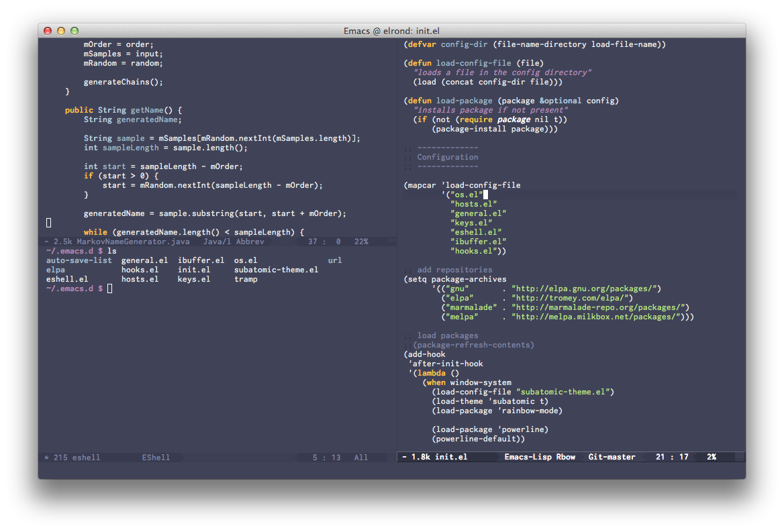Viewport: 784px width, 532px height.
Task: Click the elpa.gnu.org packages URL
Action: click(584, 288)
